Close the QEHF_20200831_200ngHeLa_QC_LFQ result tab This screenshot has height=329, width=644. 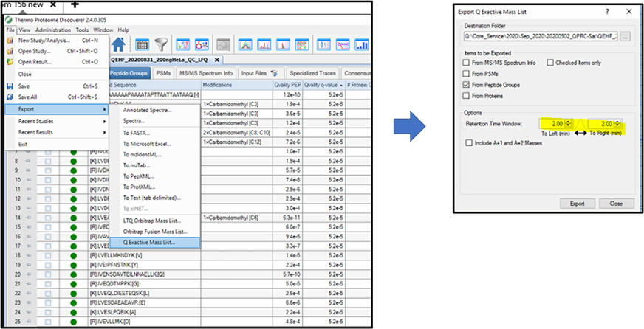pyautogui.click(x=217, y=60)
